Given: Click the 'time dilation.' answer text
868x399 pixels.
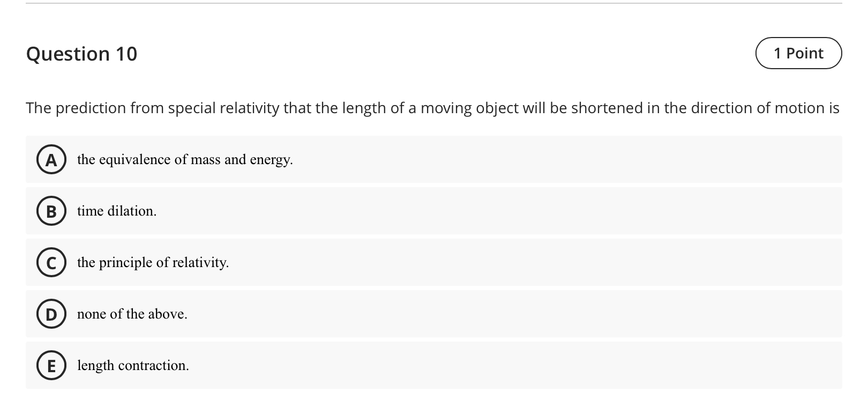Looking at the screenshot, I should (x=116, y=211).
